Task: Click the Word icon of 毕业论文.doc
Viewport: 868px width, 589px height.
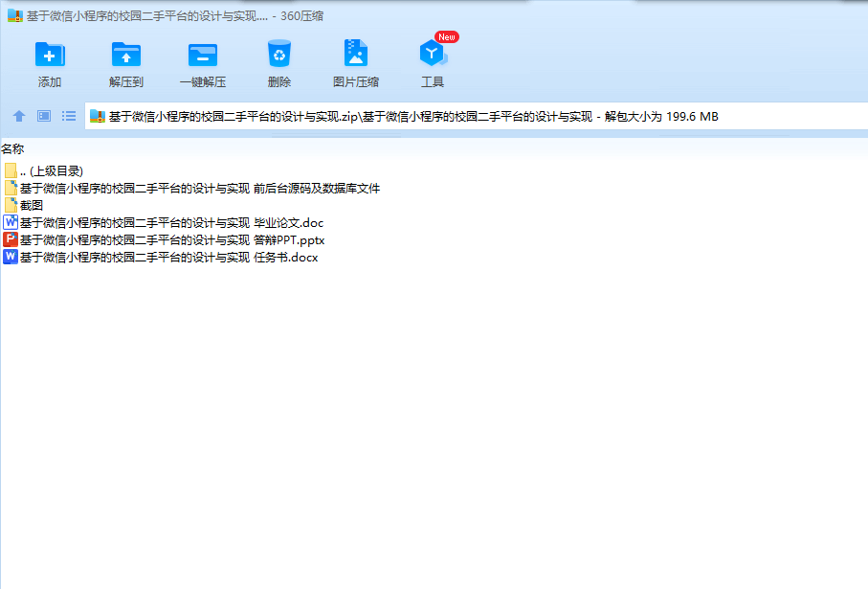Action: (x=11, y=222)
